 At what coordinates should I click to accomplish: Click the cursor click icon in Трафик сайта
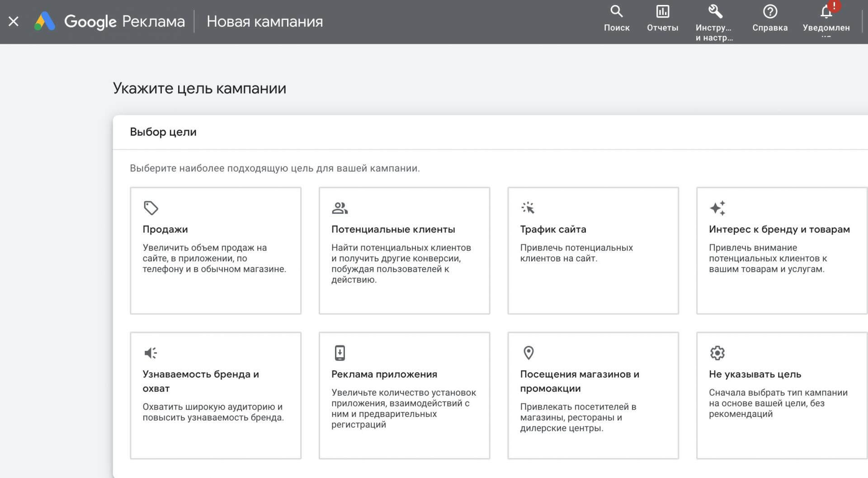click(x=528, y=208)
